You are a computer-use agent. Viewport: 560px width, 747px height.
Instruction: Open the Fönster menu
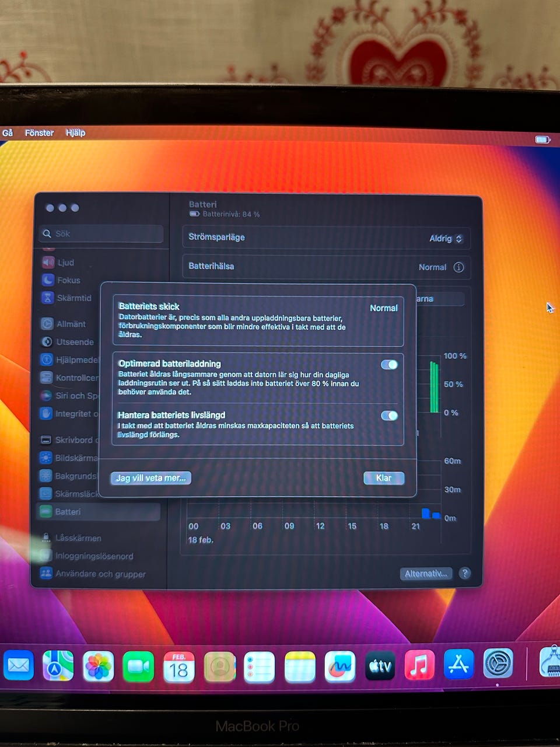point(39,133)
